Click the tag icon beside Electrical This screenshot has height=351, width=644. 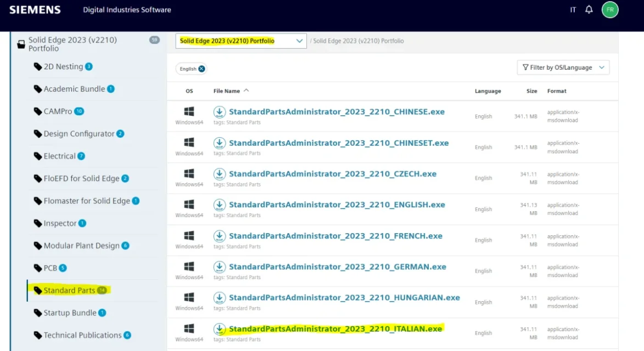[38, 156]
